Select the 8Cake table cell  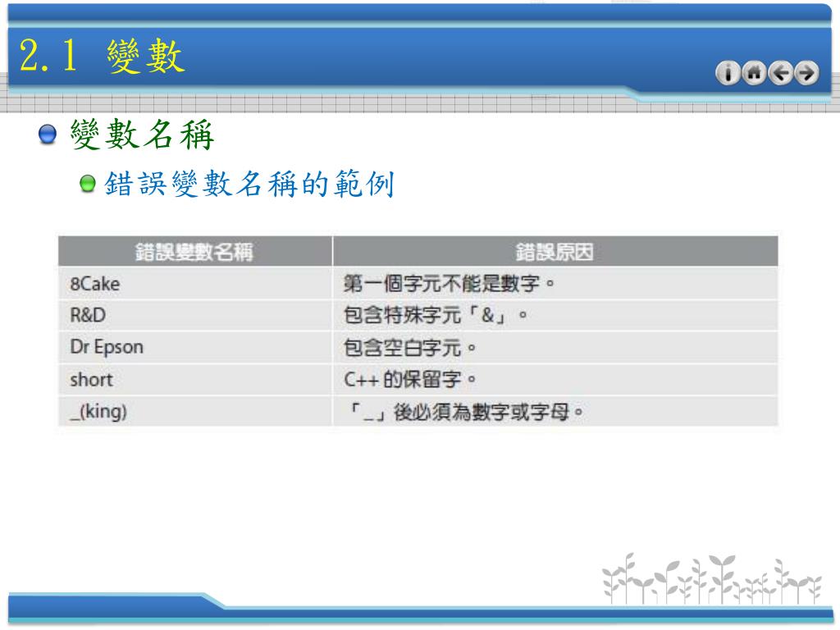[x=195, y=283]
